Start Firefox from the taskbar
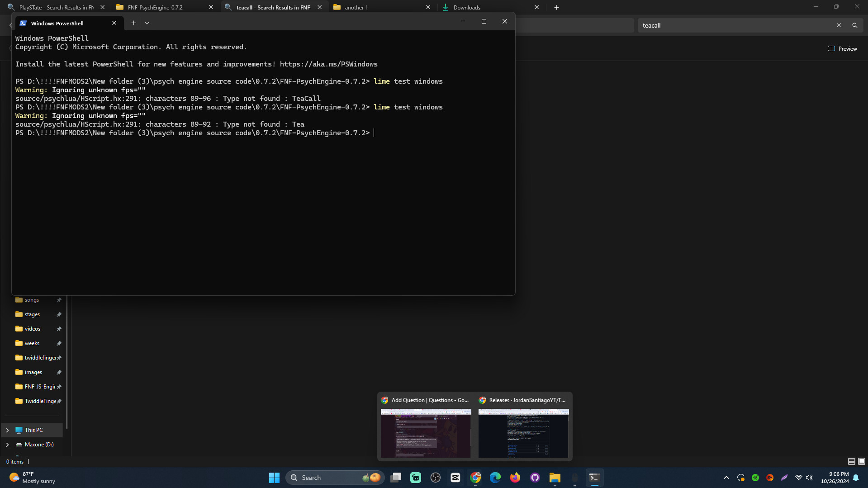 (x=515, y=477)
